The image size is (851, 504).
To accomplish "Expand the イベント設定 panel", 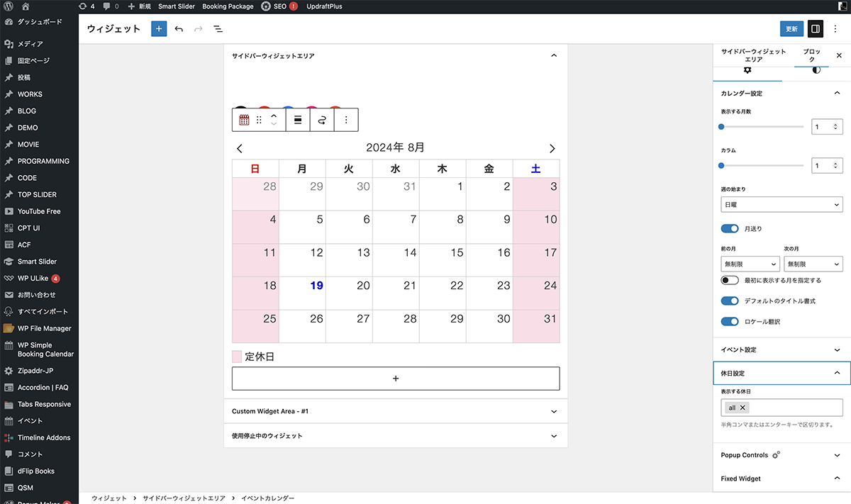I will pyautogui.click(x=781, y=350).
